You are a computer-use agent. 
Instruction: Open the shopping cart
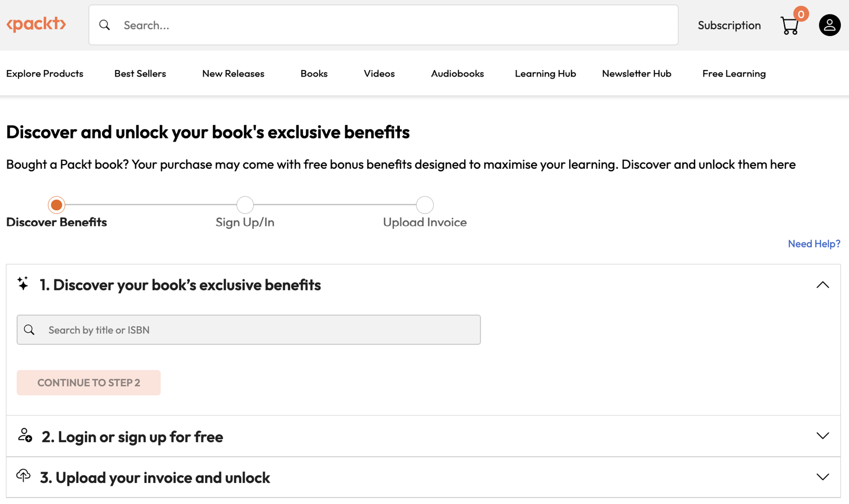tap(790, 25)
